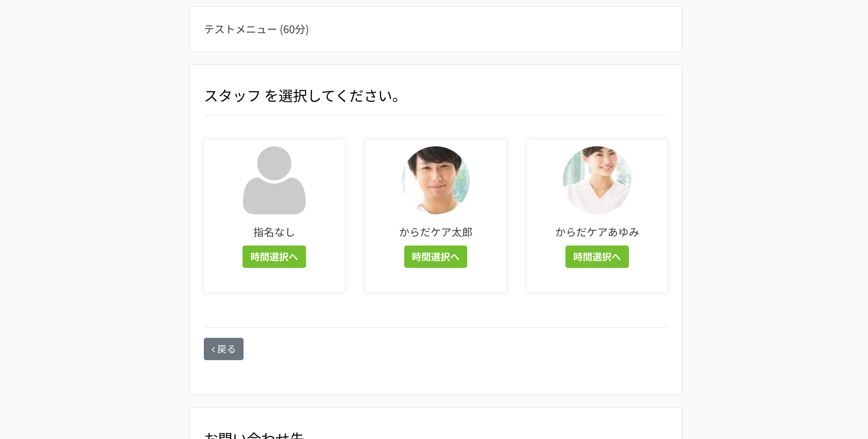Click からだケア太郎's profile photo
868x439 pixels.
pos(435,180)
